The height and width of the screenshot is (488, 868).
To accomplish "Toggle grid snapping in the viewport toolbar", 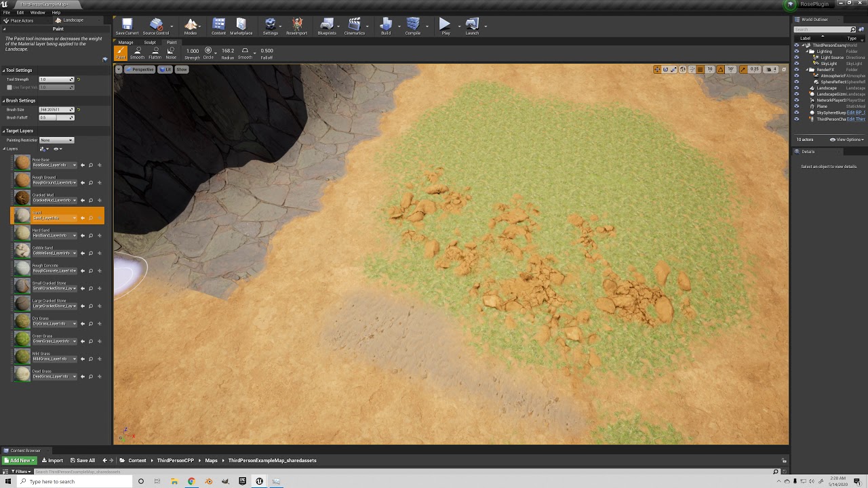I will coord(702,69).
